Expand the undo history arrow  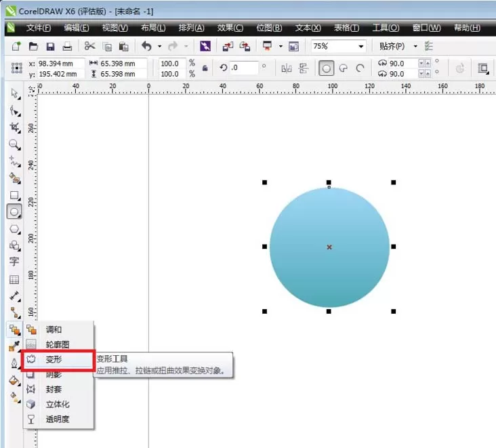(160, 46)
